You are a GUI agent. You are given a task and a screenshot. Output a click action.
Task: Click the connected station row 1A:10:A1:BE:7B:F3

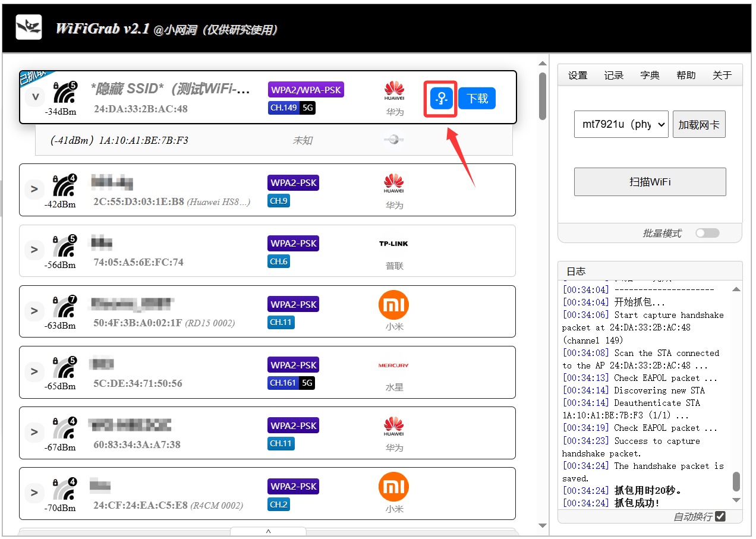(x=274, y=140)
